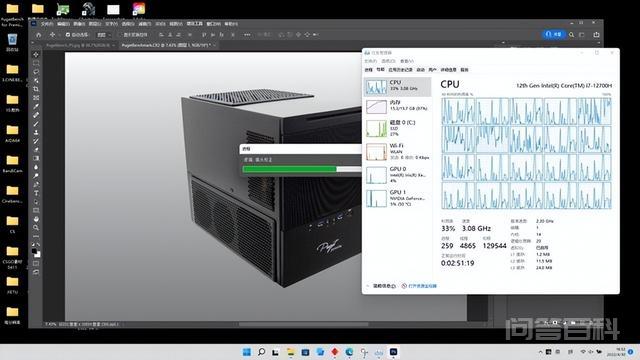This screenshot has width=640, height=360.
Task: Open the Photoshop Window menu
Action: tap(213, 24)
